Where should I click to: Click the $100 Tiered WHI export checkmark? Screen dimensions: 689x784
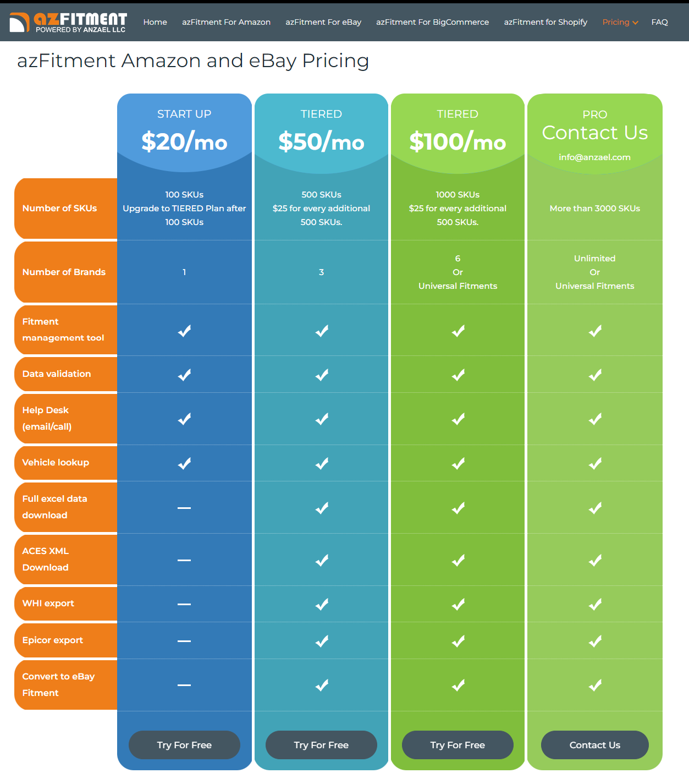[x=458, y=604]
